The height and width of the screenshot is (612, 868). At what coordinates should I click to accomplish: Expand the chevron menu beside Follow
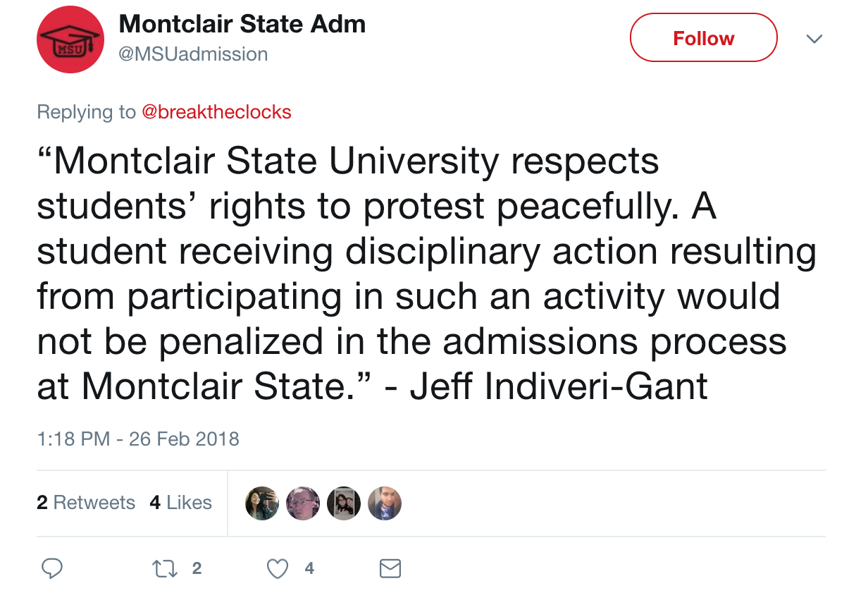pyautogui.click(x=814, y=39)
